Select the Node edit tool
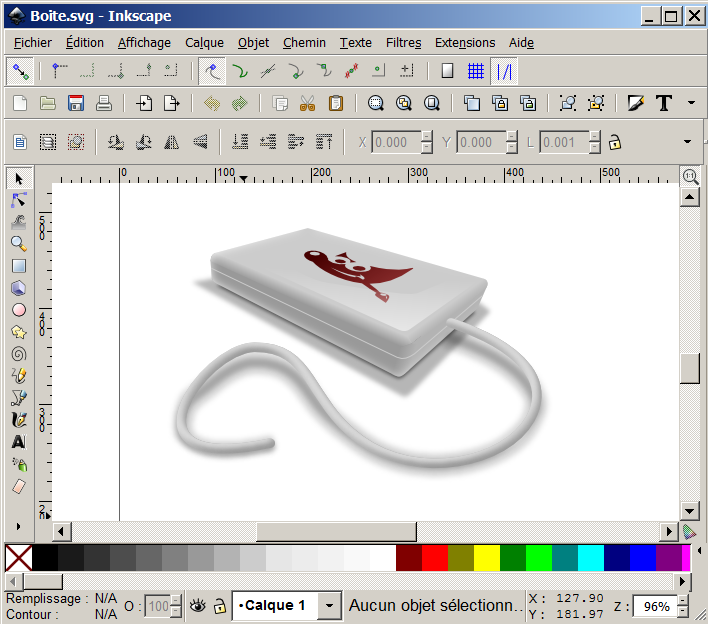708x624 pixels. point(19,200)
